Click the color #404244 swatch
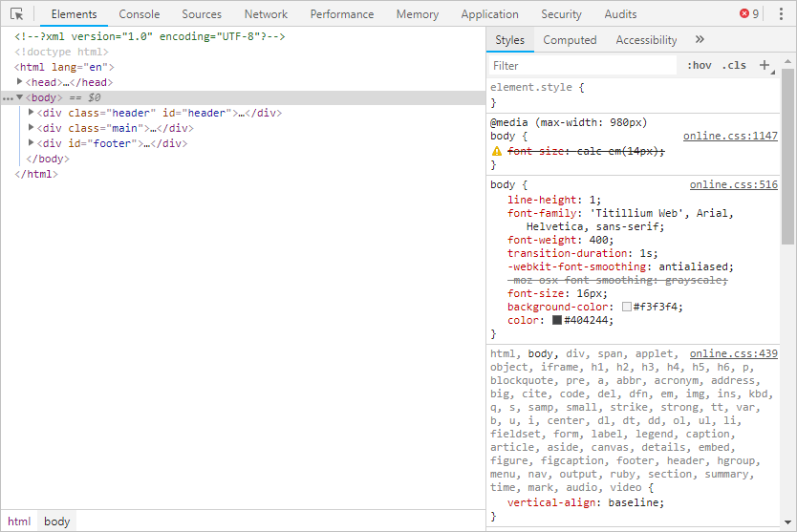Image resolution: width=797 pixels, height=532 pixels. click(557, 321)
